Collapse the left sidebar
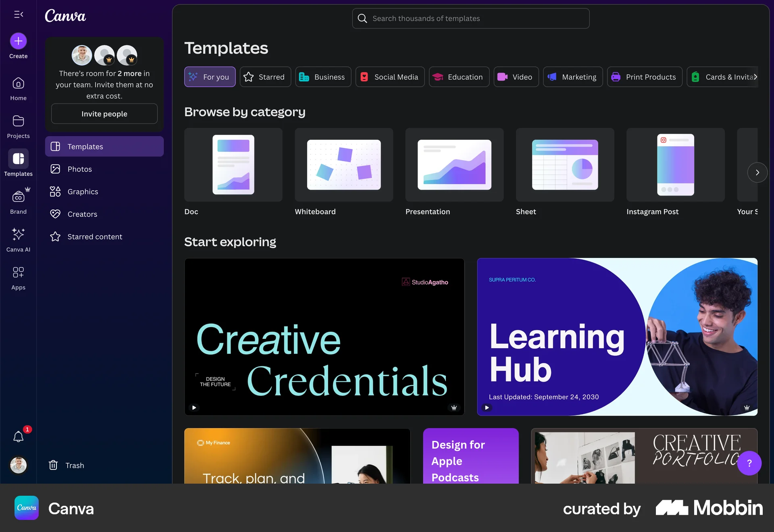 click(x=19, y=15)
